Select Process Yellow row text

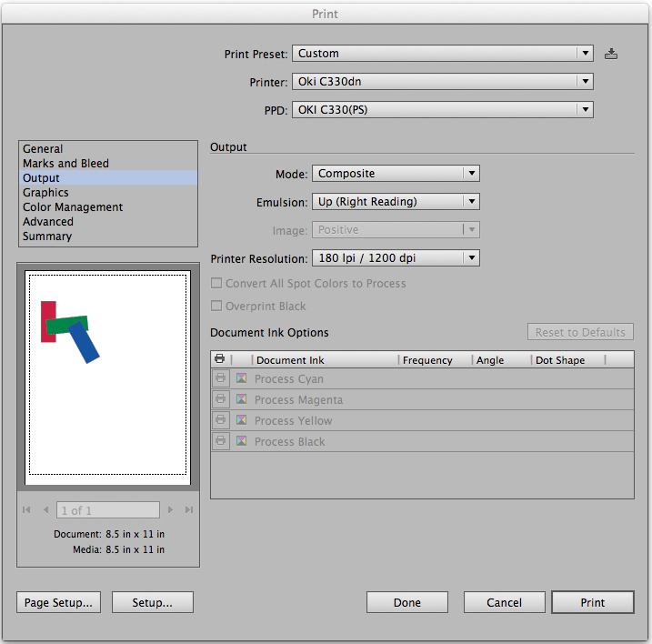(x=293, y=420)
